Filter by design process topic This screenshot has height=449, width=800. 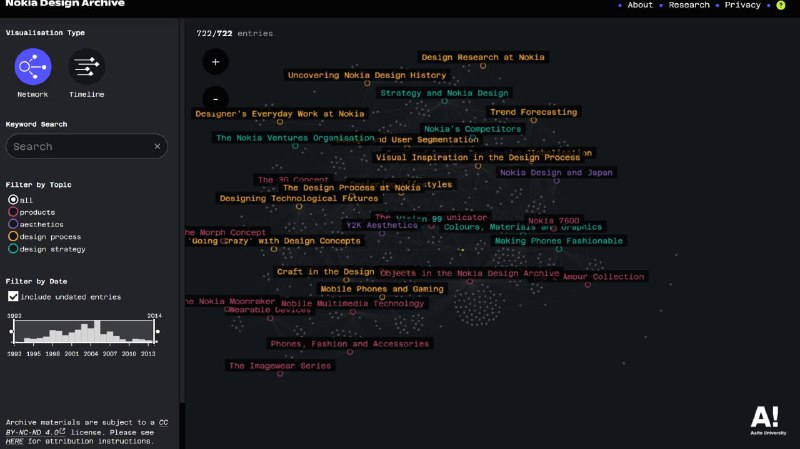(13, 236)
